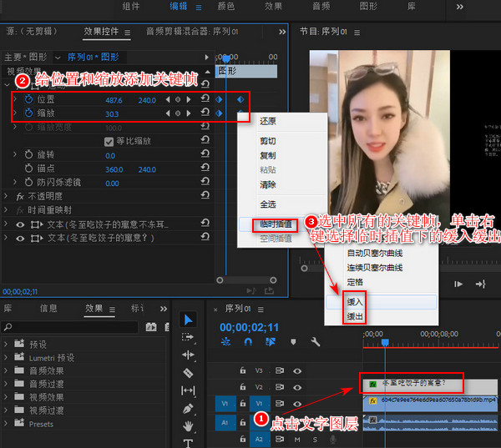Screen dimensions: 501x448
Task: Open 音频剪辑混合器 tab
Action: pos(192,32)
